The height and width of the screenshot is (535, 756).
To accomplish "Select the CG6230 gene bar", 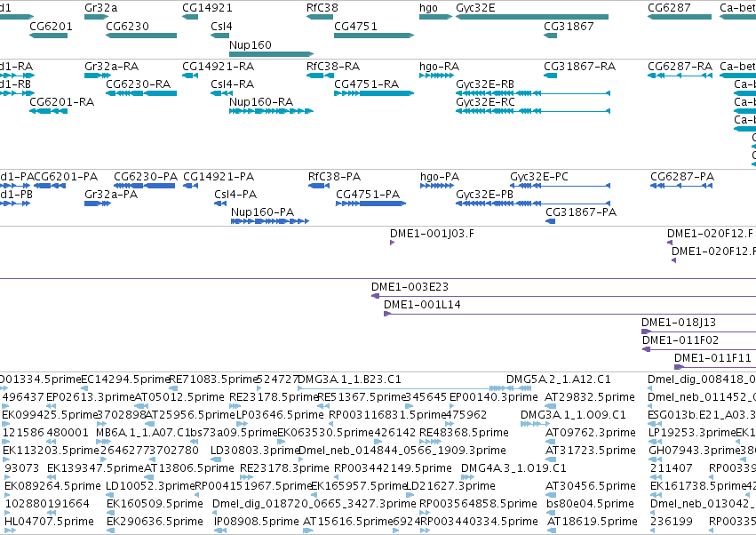I will pyautogui.click(x=141, y=36).
